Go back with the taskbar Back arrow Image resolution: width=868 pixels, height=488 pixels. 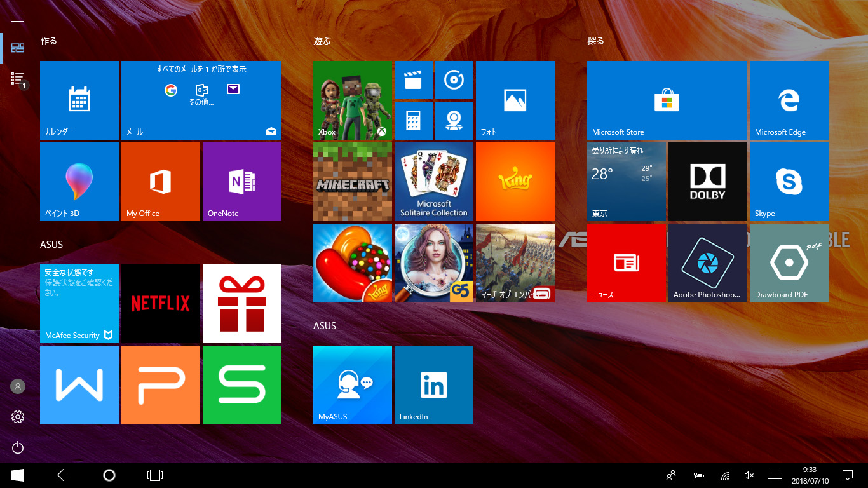pyautogui.click(x=63, y=475)
